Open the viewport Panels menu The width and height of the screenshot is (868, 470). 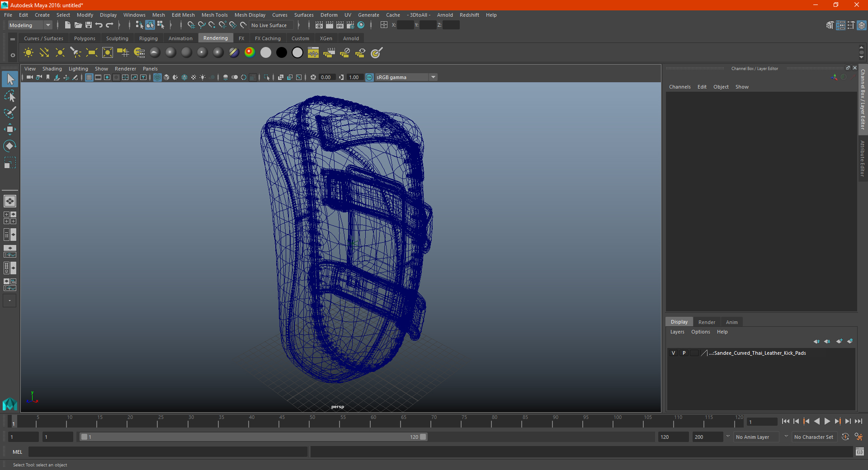150,69
